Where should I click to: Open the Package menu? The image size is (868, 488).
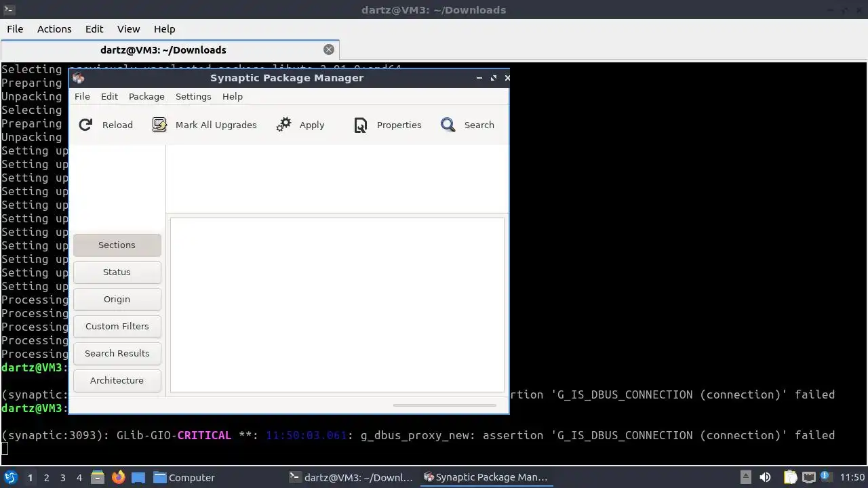(146, 96)
